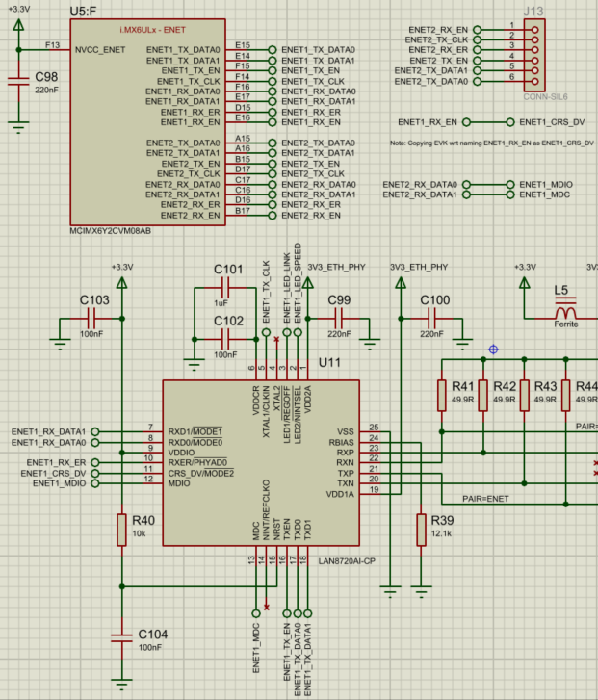Select the VDD1A pin name on U11
The width and height of the screenshot is (598, 700).
point(340,494)
